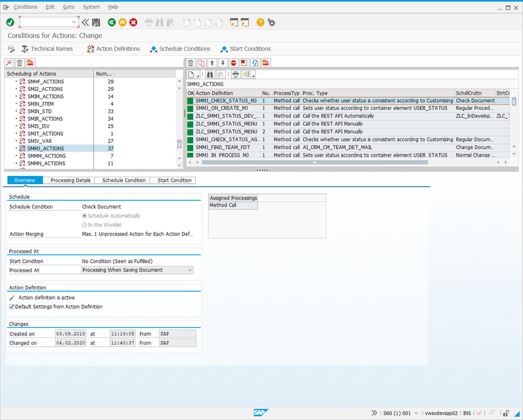Open the yellow Help question mark icon
The image size is (523, 420).
point(260,22)
